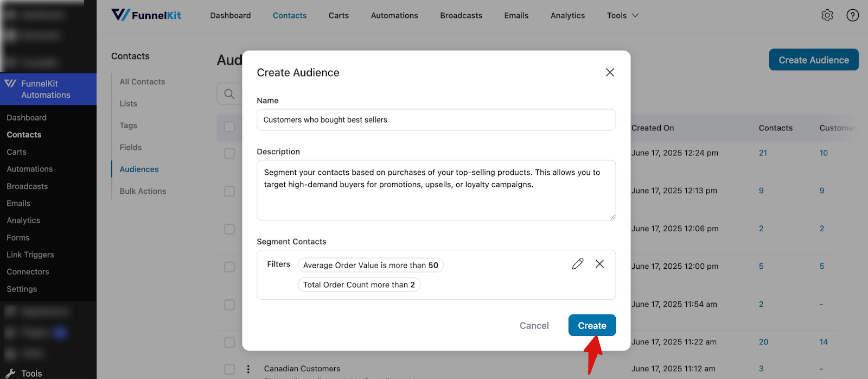
Task: Open the help question mark icon
Action: point(853,15)
